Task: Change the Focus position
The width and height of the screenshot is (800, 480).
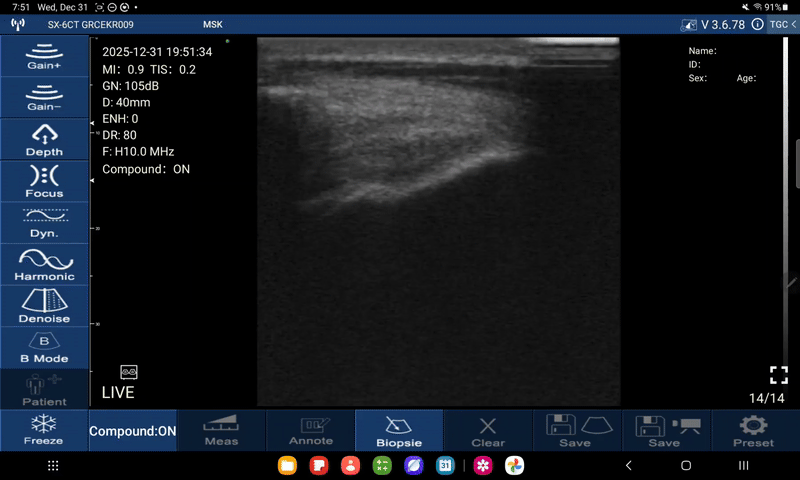Action: (x=44, y=181)
